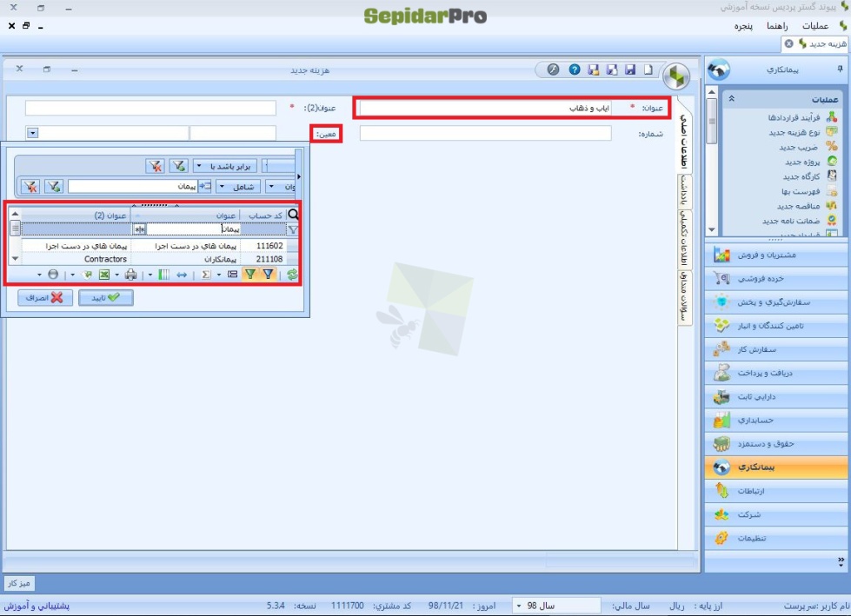
Task: Apply filter next to 'برابر باشد با' dropdown
Action: click(178, 166)
